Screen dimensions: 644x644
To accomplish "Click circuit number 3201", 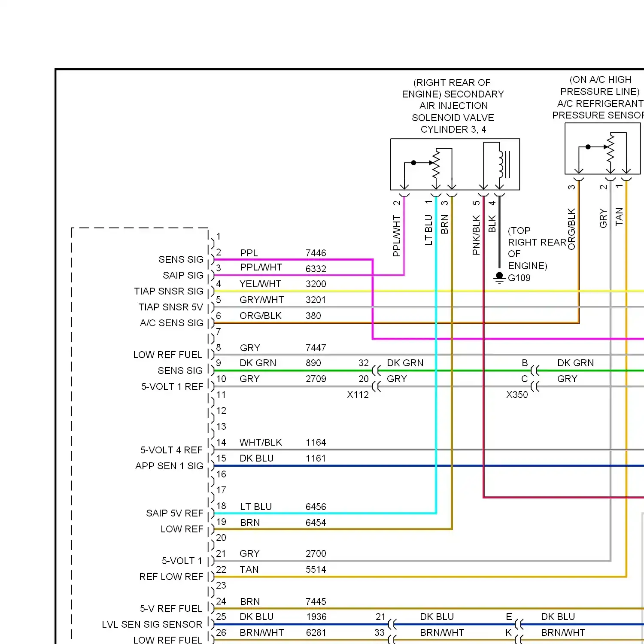I will [x=316, y=300].
